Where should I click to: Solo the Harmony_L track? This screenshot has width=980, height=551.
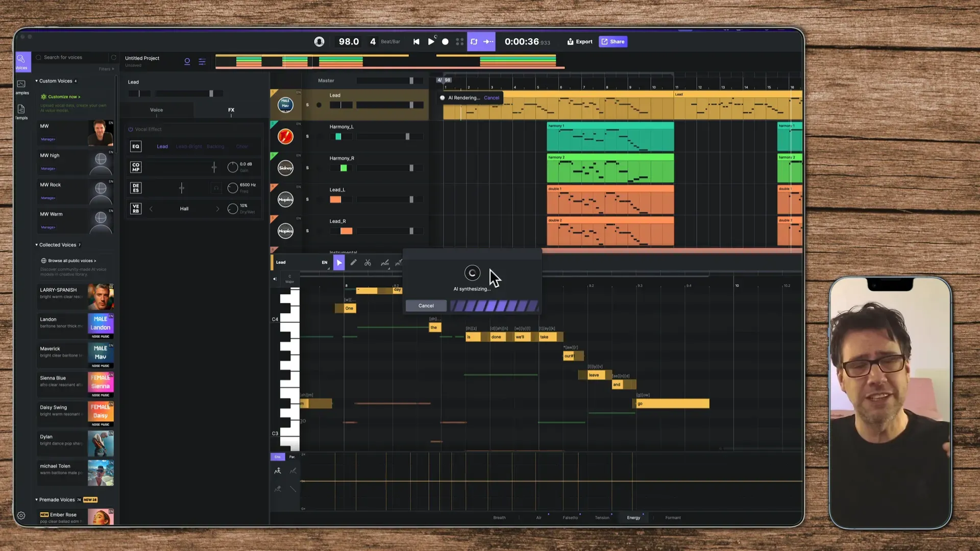point(307,136)
